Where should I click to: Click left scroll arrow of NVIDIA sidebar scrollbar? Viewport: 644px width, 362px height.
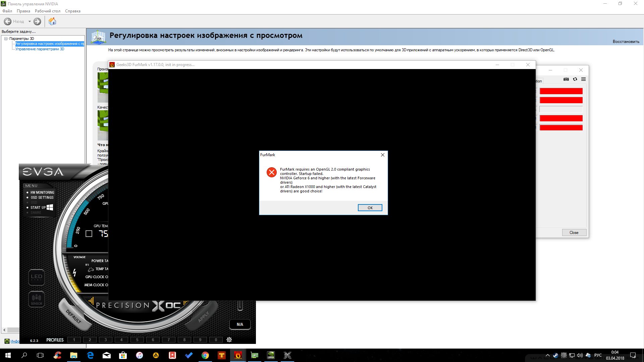point(4,330)
